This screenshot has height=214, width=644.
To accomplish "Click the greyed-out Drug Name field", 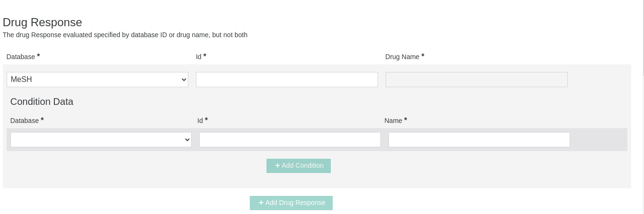I will [x=476, y=80].
